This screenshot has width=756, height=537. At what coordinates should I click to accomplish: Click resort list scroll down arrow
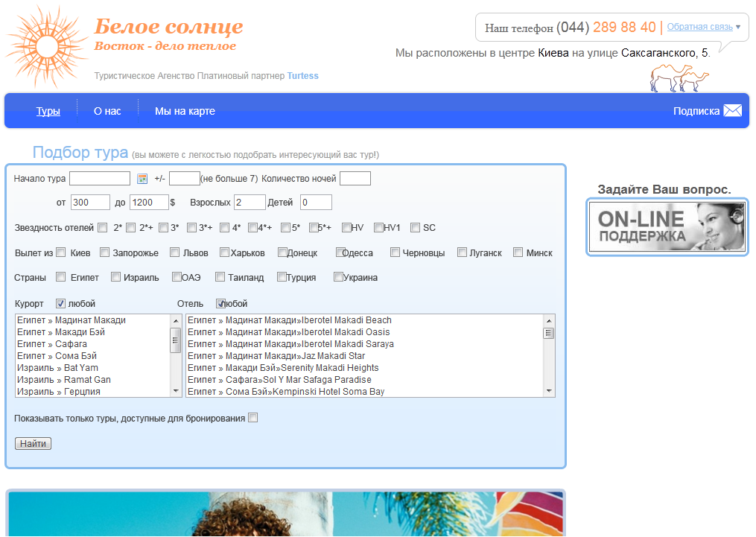tap(176, 391)
